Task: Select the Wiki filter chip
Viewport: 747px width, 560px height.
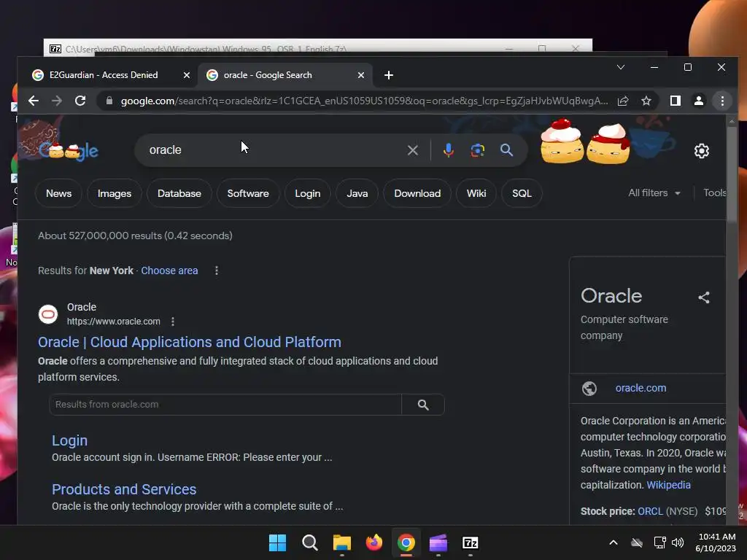Action: pos(476,193)
